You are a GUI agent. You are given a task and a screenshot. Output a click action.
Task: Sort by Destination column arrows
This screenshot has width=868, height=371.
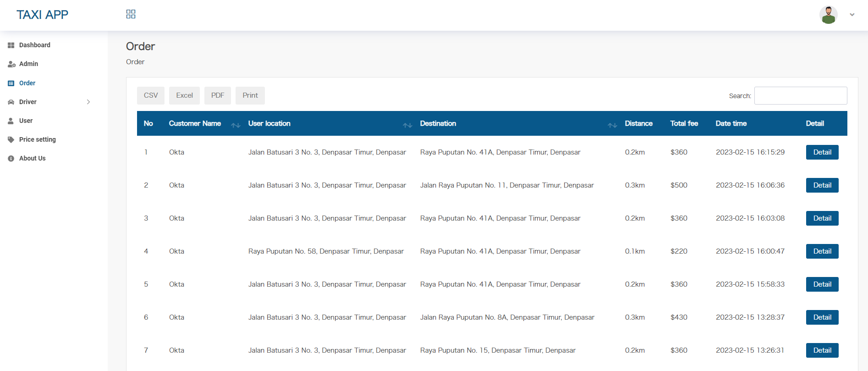click(612, 125)
